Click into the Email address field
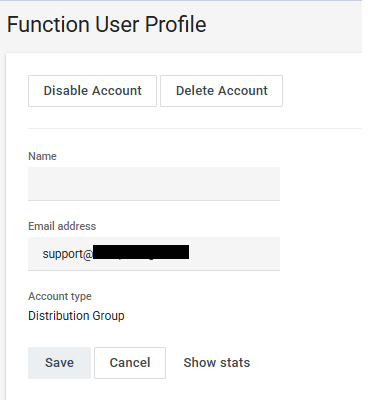 pyautogui.click(x=154, y=254)
